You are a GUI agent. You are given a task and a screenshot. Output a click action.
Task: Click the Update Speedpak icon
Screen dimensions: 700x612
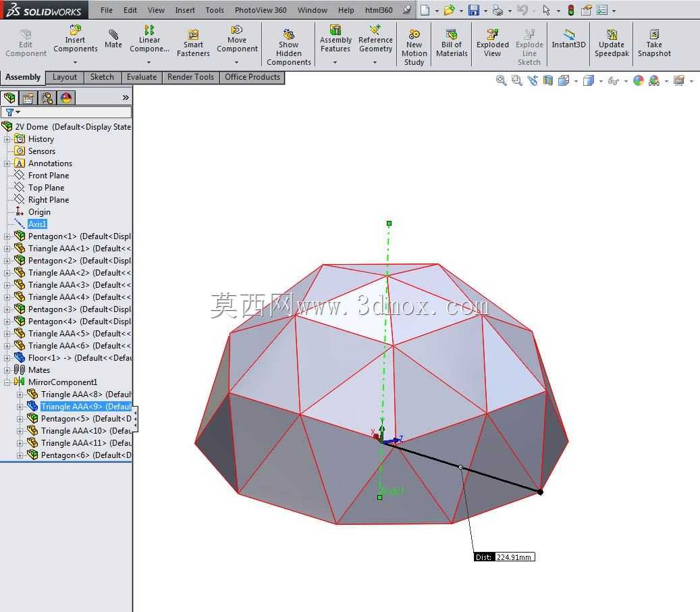pyautogui.click(x=611, y=43)
